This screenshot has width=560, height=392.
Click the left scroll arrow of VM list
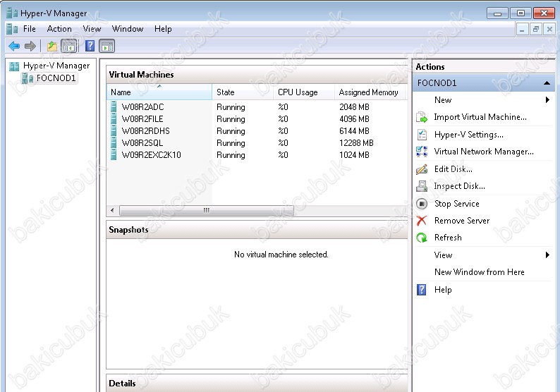coord(113,210)
